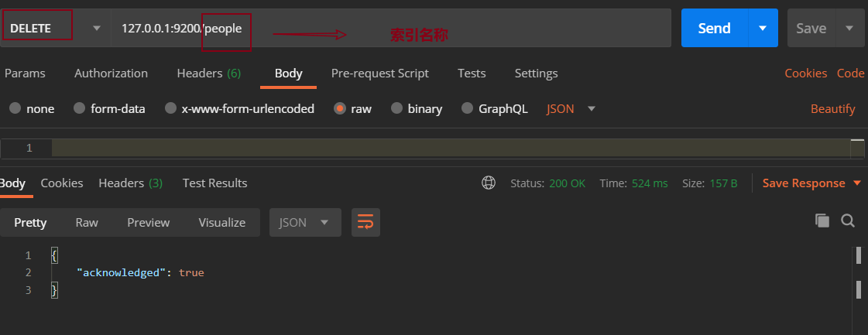
Task: Select the binary radio button
Action: pyautogui.click(x=397, y=109)
